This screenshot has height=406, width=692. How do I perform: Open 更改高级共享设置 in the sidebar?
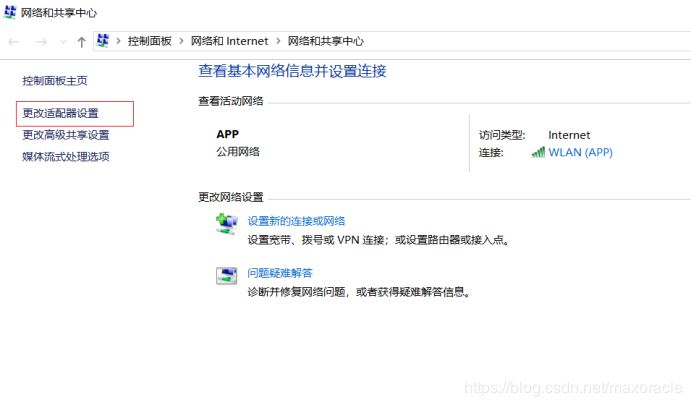click(65, 135)
